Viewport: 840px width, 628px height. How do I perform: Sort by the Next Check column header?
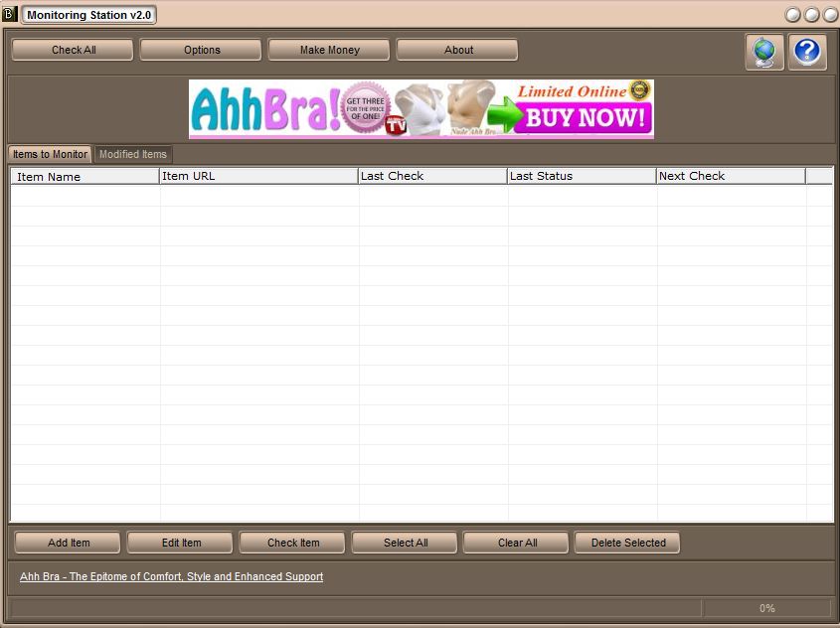(731, 176)
